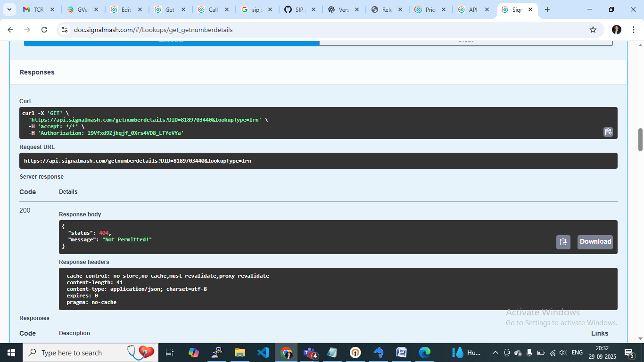Open Visual Studio Code from taskbar
Screen dimensions: 644x362
263,353
